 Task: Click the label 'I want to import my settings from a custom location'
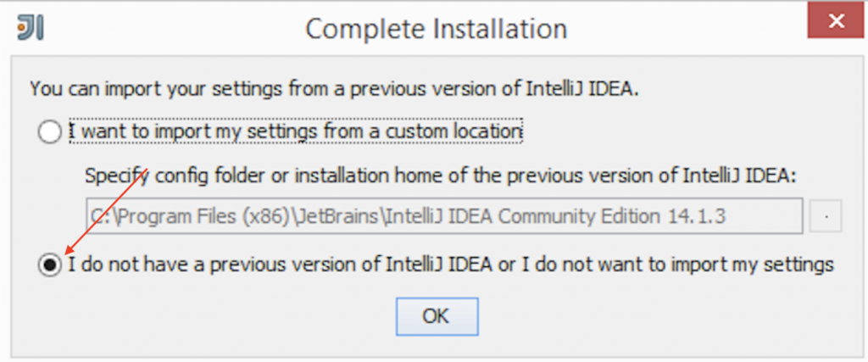coord(295,131)
